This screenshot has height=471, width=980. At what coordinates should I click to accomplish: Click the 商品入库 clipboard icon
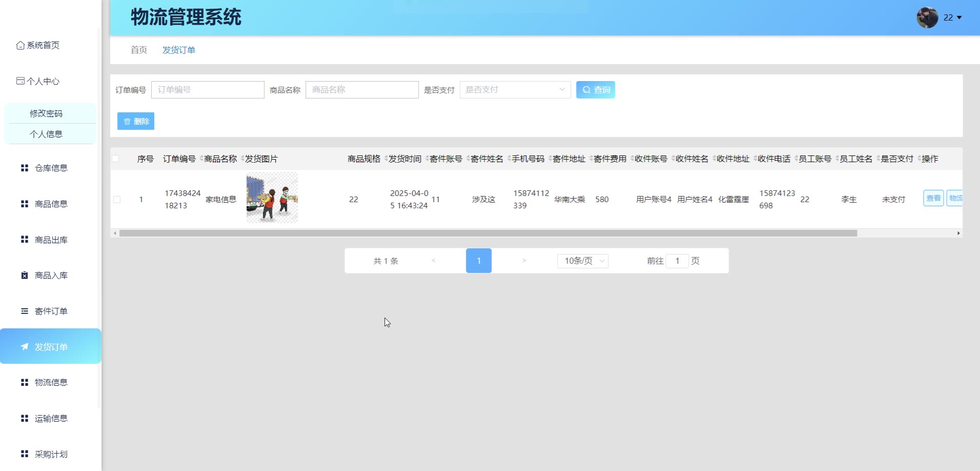[24, 276]
